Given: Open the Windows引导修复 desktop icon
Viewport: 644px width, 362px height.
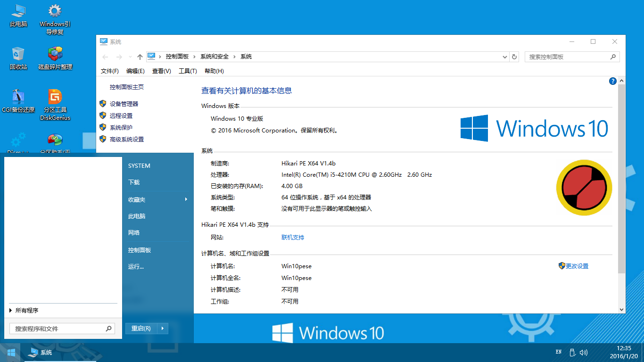Looking at the screenshot, I should 55,19.
